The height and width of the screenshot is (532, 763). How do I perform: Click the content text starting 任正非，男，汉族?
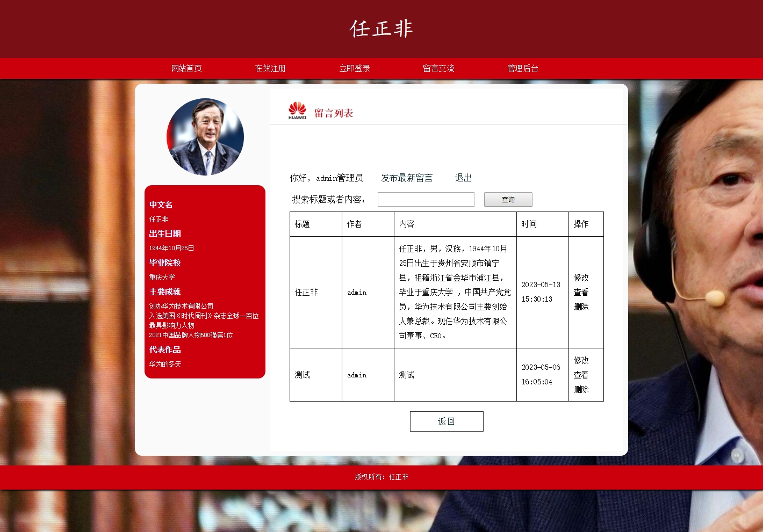coord(455,292)
